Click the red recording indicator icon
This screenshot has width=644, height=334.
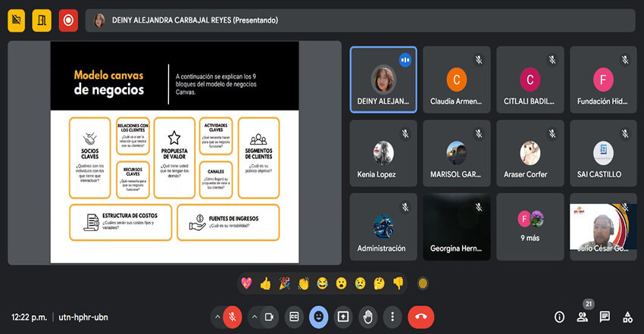(68, 20)
